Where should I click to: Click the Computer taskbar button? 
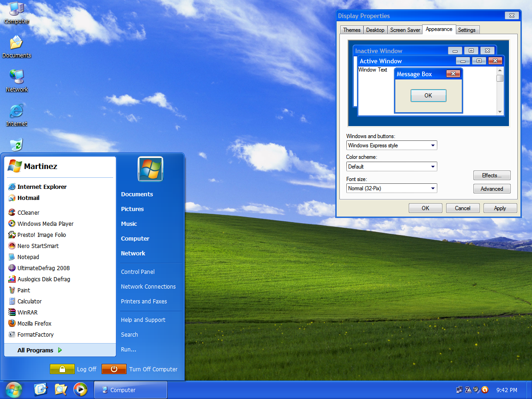coord(130,390)
